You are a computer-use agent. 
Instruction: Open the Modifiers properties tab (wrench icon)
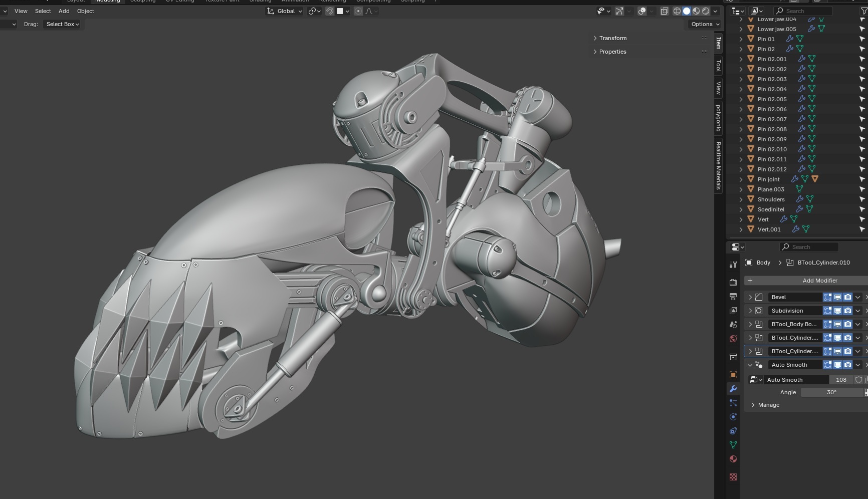coord(733,389)
